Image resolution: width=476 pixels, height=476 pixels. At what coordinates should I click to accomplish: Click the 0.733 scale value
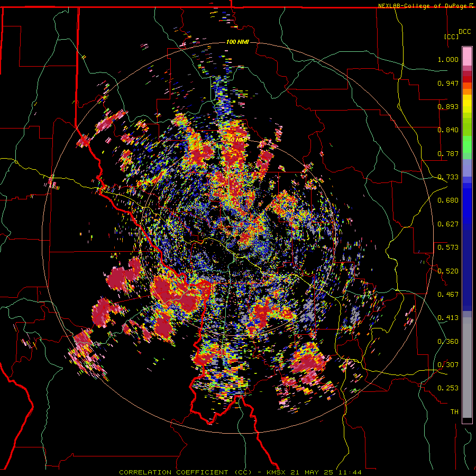pos(448,177)
